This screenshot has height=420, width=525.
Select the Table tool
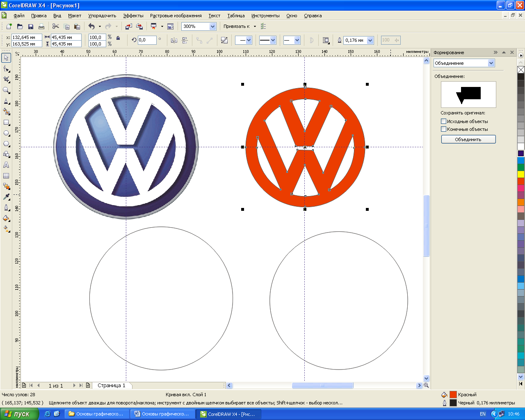6,176
